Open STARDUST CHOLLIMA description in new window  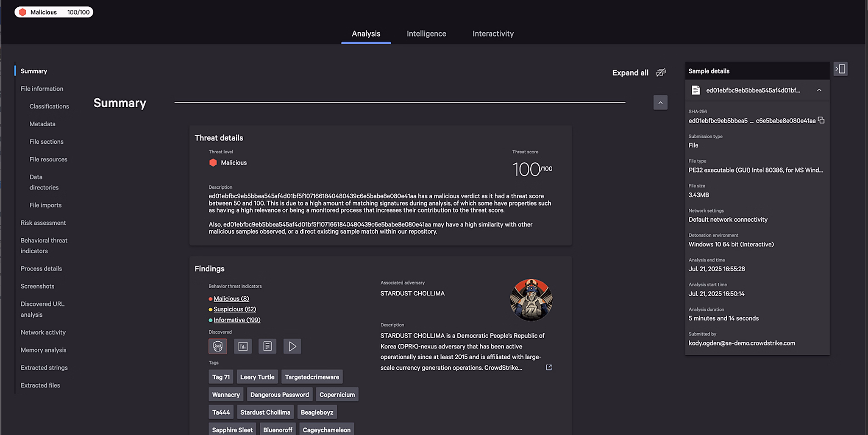549,367
